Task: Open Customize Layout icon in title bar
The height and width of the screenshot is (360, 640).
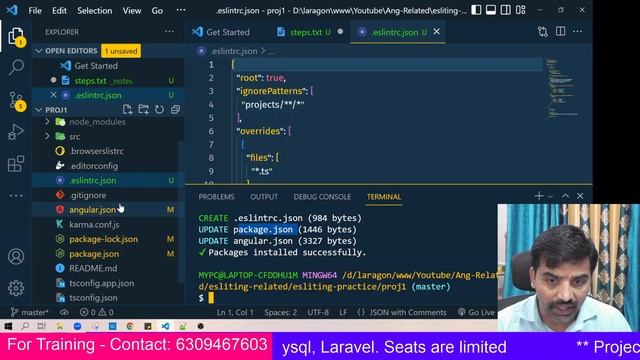Action: point(520,10)
